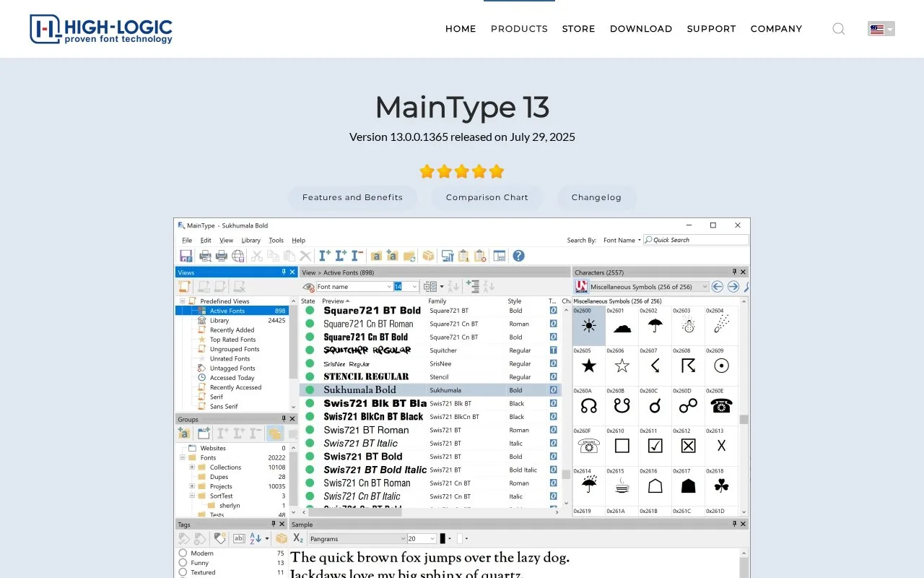Click the sort A-Z icon in Tags panel

[256, 538]
